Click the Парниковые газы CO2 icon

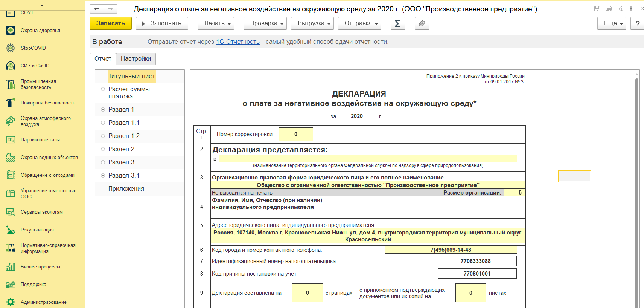(11, 139)
